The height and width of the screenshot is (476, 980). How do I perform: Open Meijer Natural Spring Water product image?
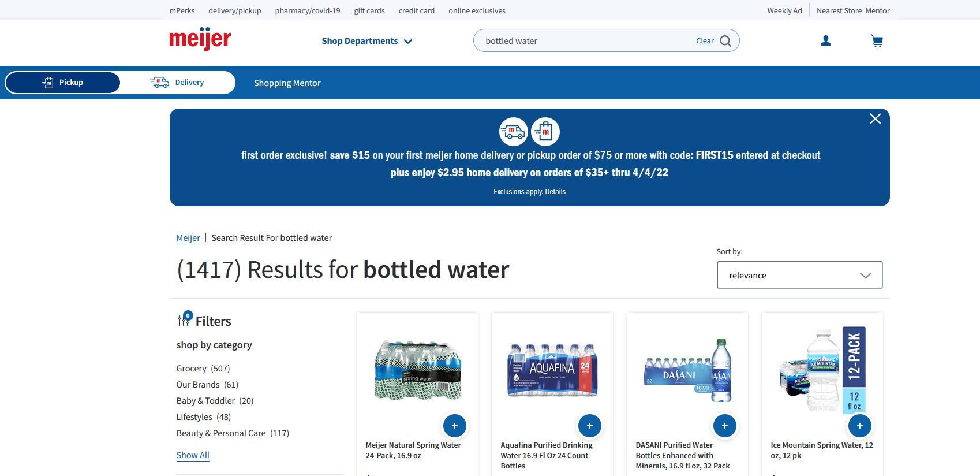pos(417,370)
